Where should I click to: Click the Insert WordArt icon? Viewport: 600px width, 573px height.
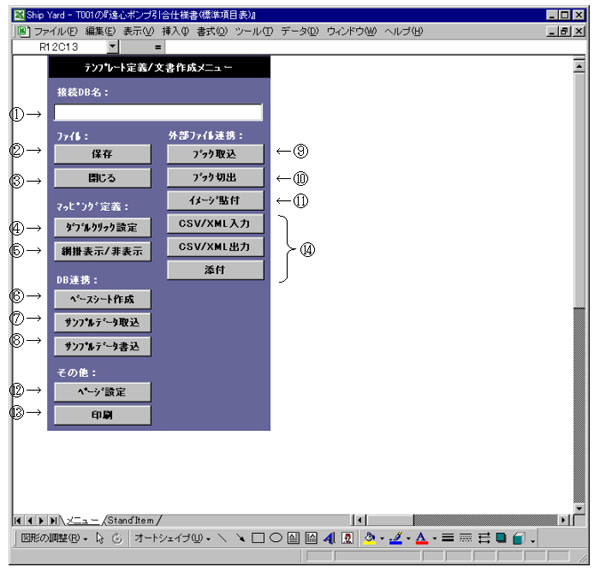pos(328,538)
